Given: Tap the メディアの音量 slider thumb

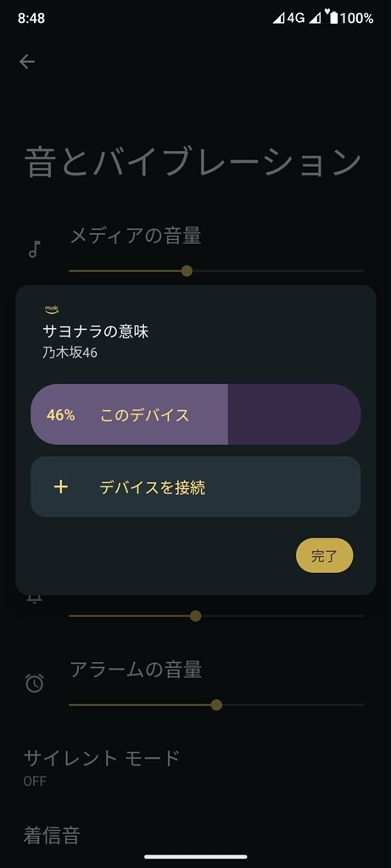Looking at the screenshot, I should coord(187,270).
